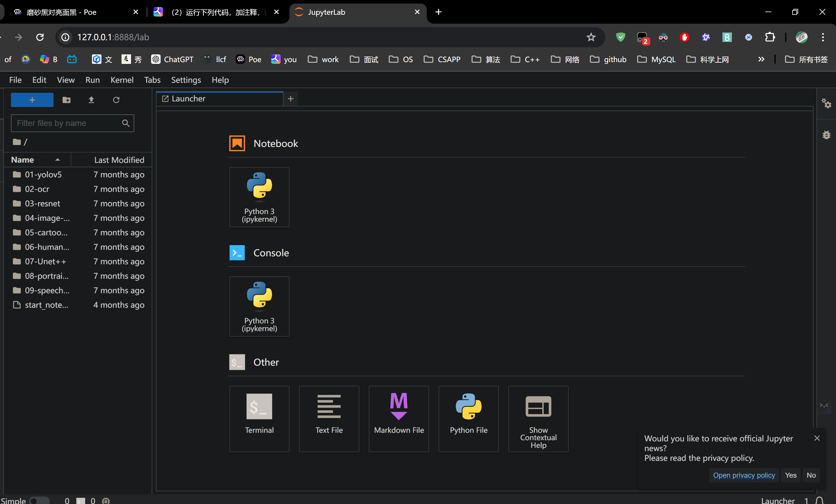The height and width of the screenshot is (504, 836).
Task: Open the File menu
Action: [x=15, y=80]
